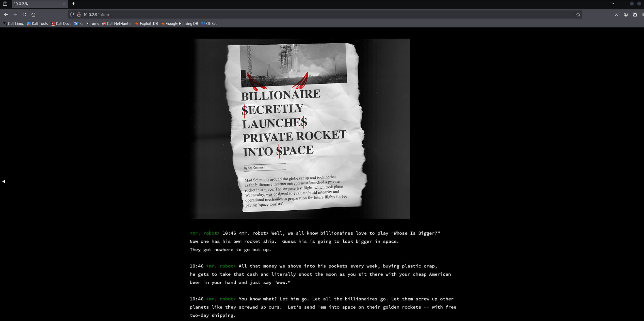Open the Exploit-DB bookmark

pos(147,24)
